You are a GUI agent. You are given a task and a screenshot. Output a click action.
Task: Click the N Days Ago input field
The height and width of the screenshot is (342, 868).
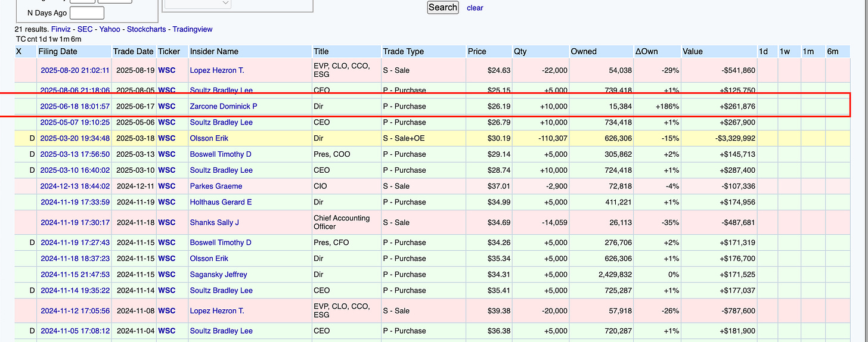point(87,13)
